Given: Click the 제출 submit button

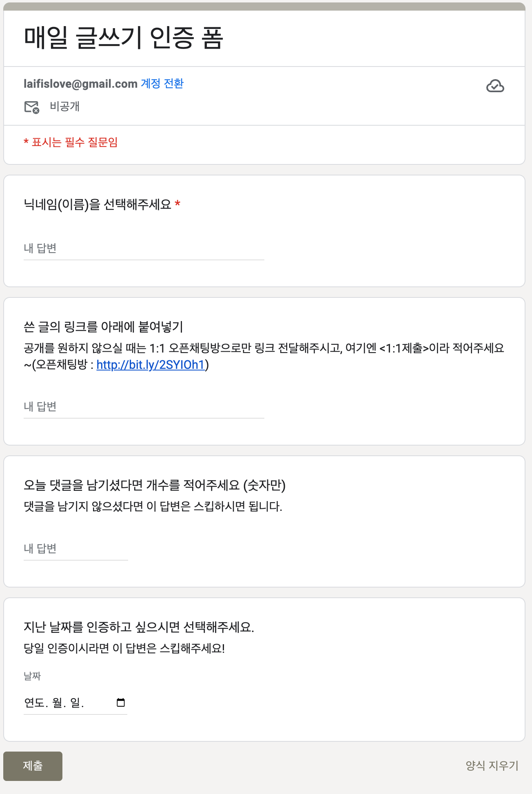Looking at the screenshot, I should [33, 766].
